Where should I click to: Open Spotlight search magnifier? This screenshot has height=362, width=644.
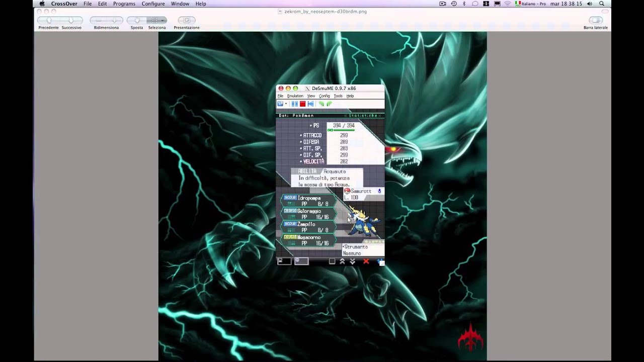(x=602, y=4)
